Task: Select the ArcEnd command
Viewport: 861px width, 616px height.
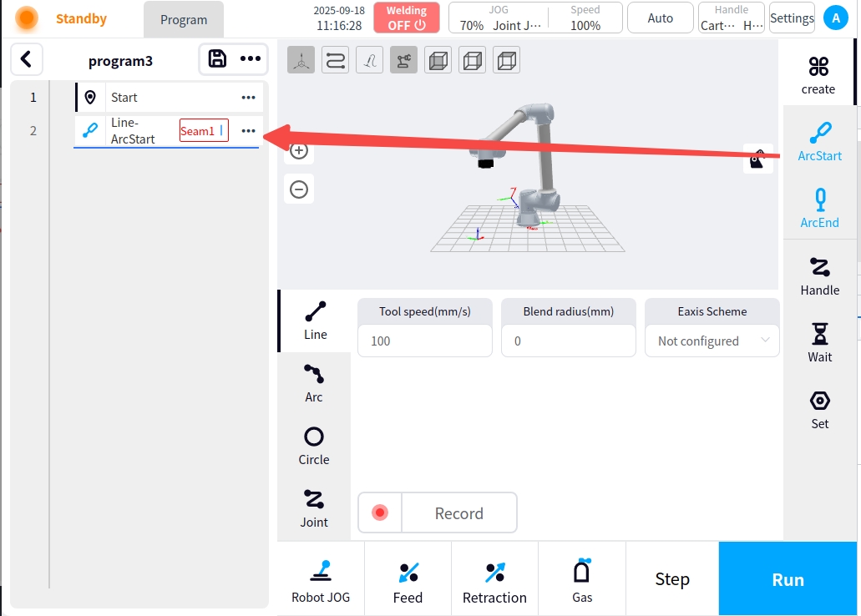Action: point(819,207)
